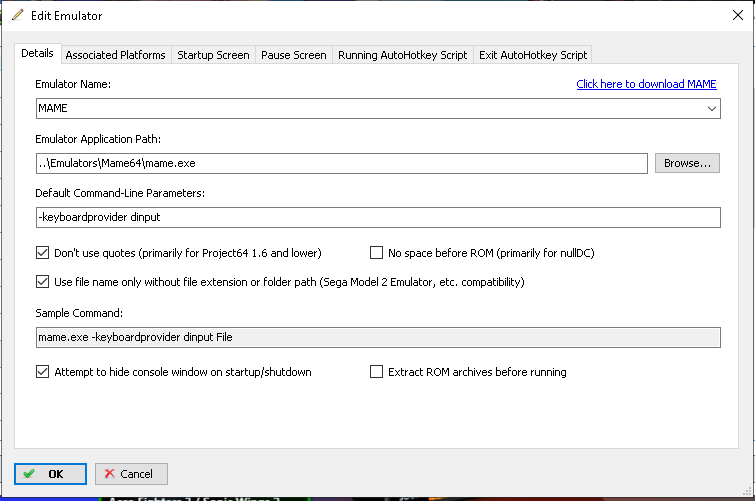Viewport: 755px width, 501px height.
Task: Toggle Use file name only without extension
Action: (x=42, y=282)
